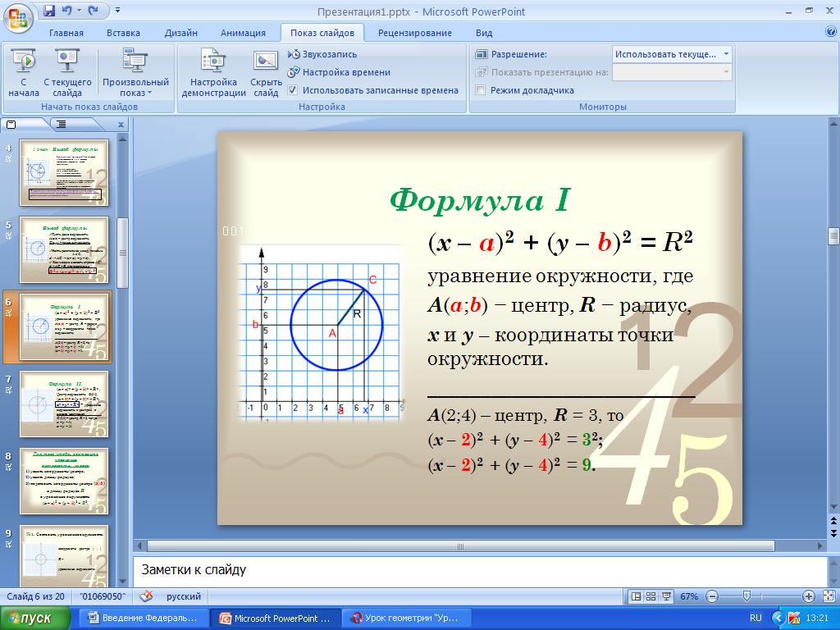This screenshot has width=840, height=630.
Task: Click the circle graph image on slide
Action: tap(321, 335)
